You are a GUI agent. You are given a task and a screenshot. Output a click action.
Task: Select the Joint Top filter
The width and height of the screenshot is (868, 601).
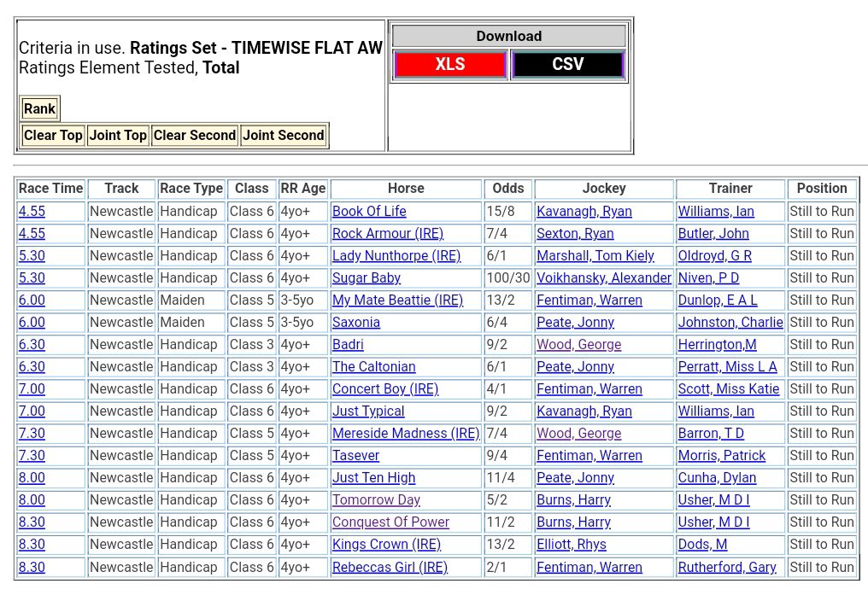(118, 135)
